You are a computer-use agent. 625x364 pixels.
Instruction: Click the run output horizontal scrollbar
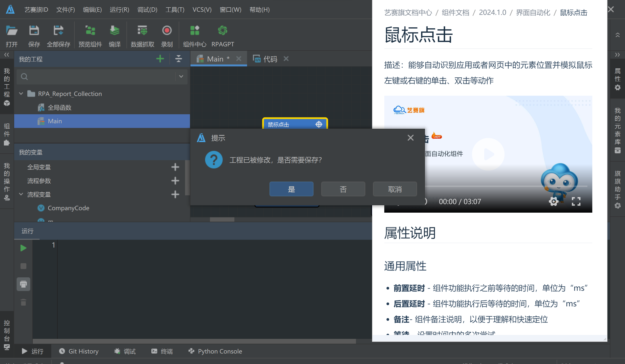pyautogui.click(x=194, y=341)
